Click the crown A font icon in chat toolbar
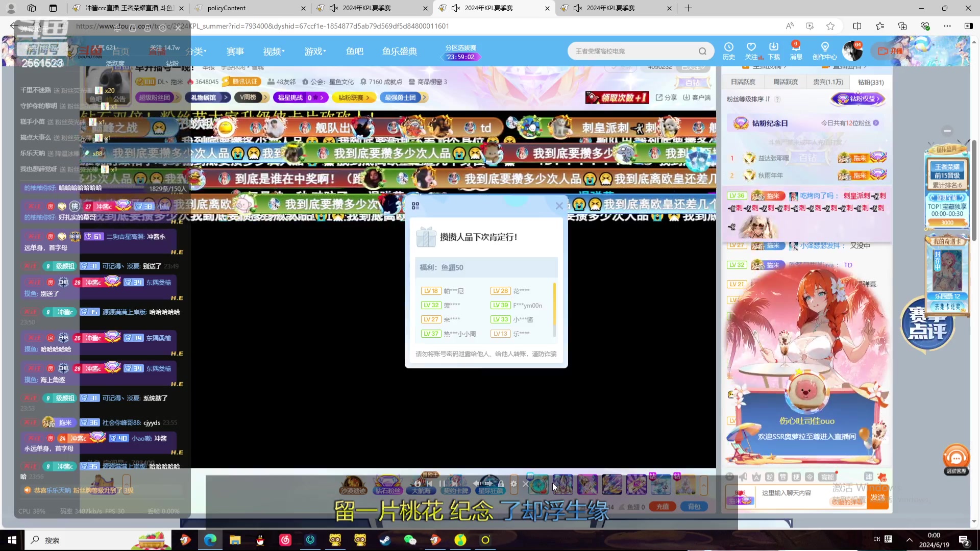Viewport: 980px width, 551px height. pyautogui.click(x=756, y=477)
